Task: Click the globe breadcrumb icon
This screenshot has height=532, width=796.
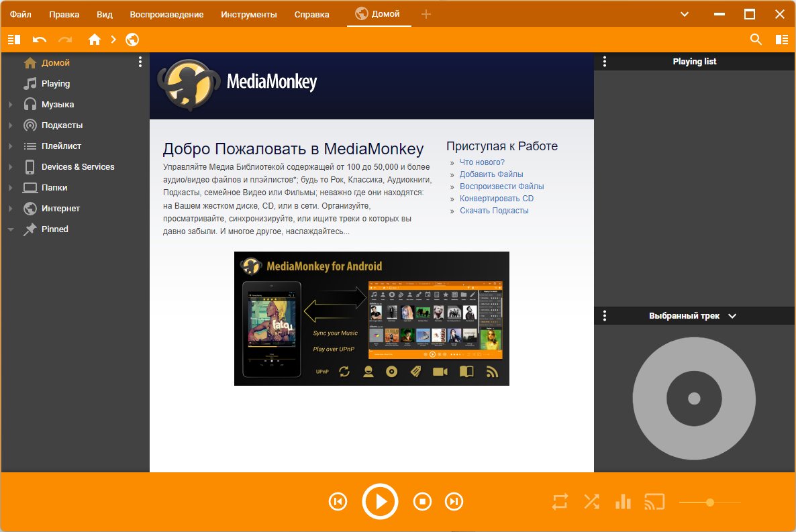Action: coord(132,40)
